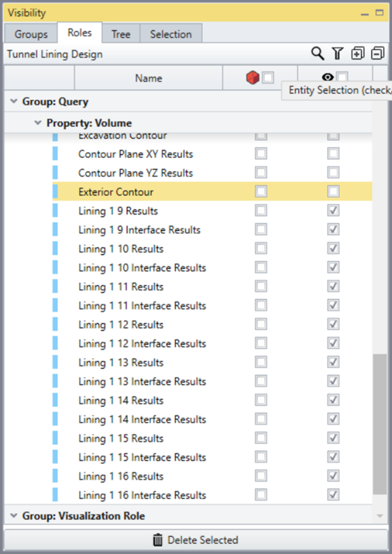The width and height of the screenshot is (392, 554).
Task: Maximize the Visibility panel
Action: click(380, 13)
